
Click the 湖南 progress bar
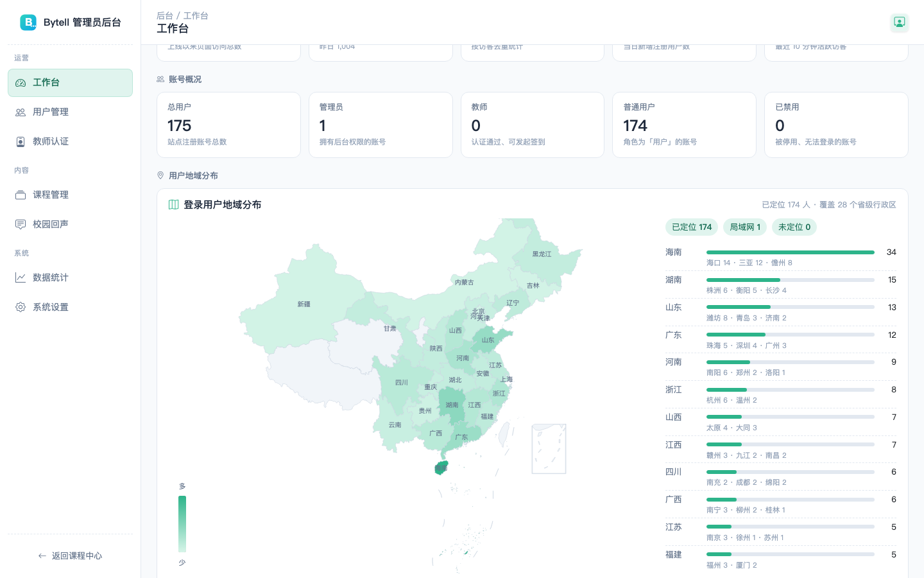coord(791,280)
